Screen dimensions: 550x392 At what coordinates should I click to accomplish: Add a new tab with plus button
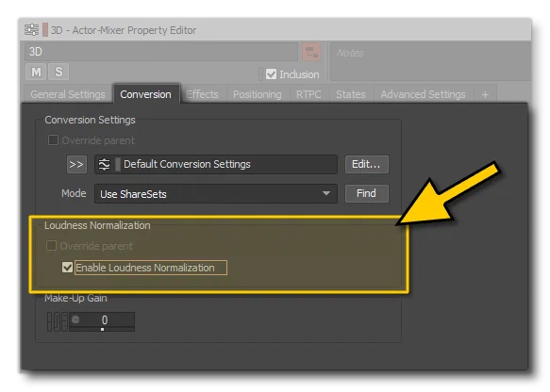click(485, 94)
